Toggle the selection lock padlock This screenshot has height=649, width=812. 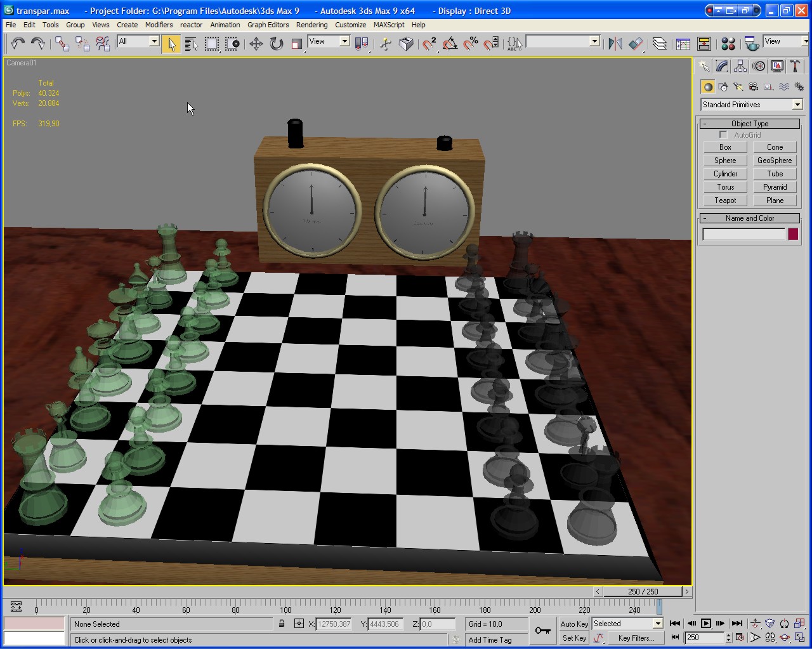[282, 624]
